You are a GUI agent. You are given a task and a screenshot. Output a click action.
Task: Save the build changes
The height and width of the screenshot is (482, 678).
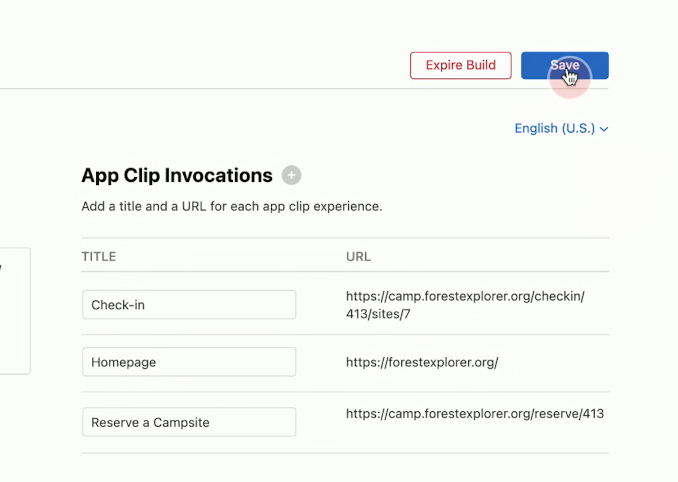click(565, 65)
